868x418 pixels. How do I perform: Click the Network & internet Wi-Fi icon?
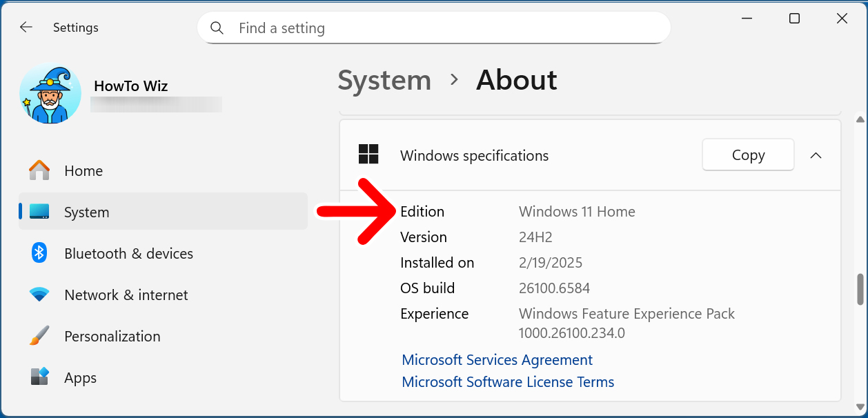click(x=39, y=295)
